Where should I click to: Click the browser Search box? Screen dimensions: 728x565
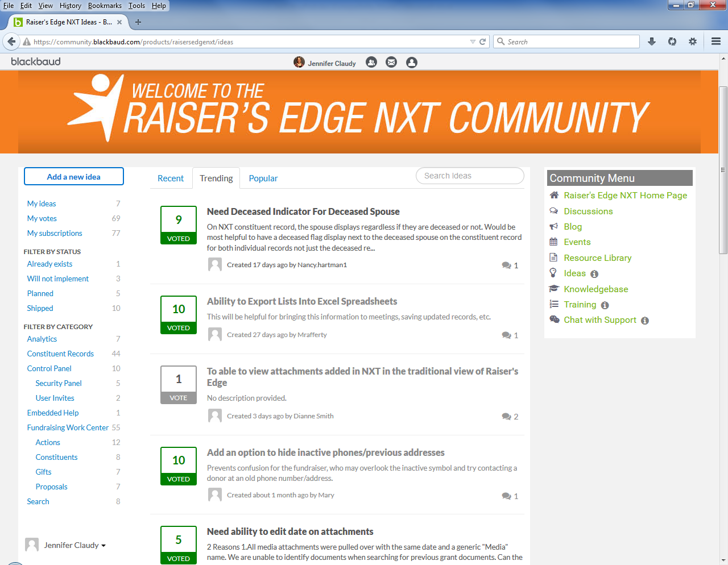click(x=566, y=41)
